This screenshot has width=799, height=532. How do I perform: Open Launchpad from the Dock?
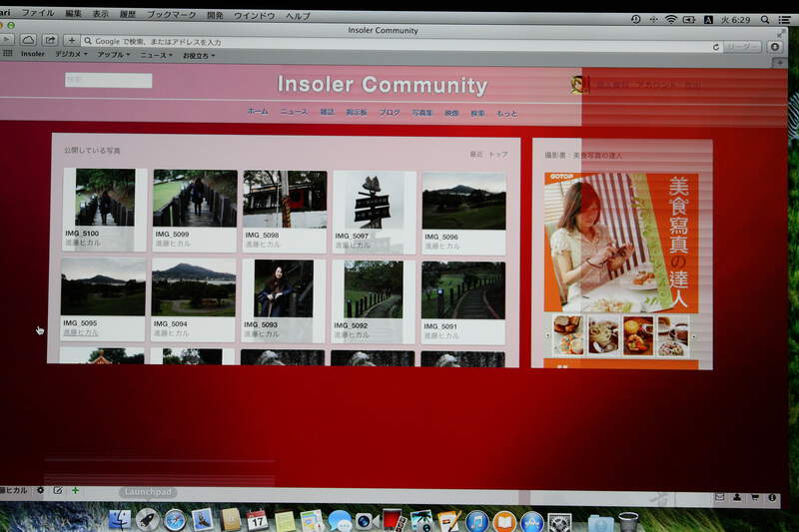click(x=148, y=519)
